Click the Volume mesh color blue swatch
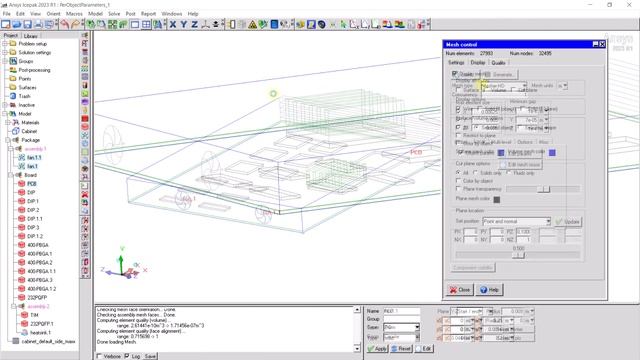This screenshot has width=640, height=360. (552, 153)
